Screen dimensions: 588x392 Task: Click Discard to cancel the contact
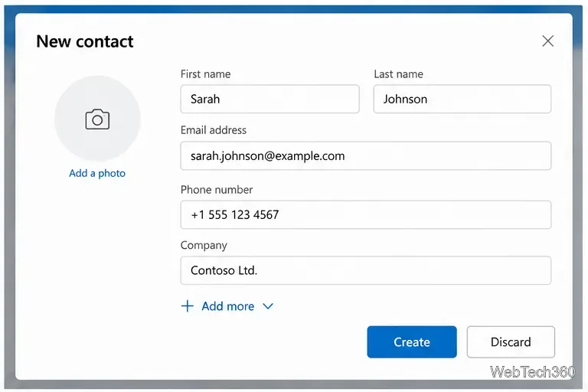pyautogui.click(x=511, y=341)
